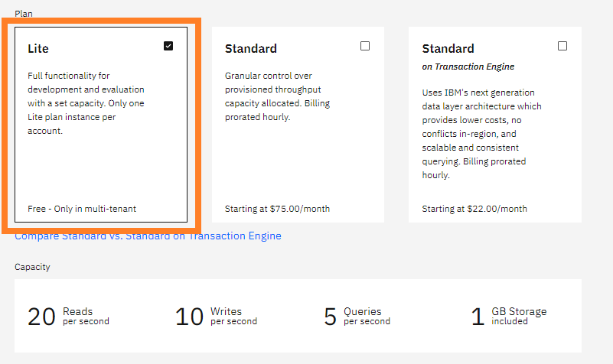
Task: Click the Lite plan title
Action: [38, 48]
